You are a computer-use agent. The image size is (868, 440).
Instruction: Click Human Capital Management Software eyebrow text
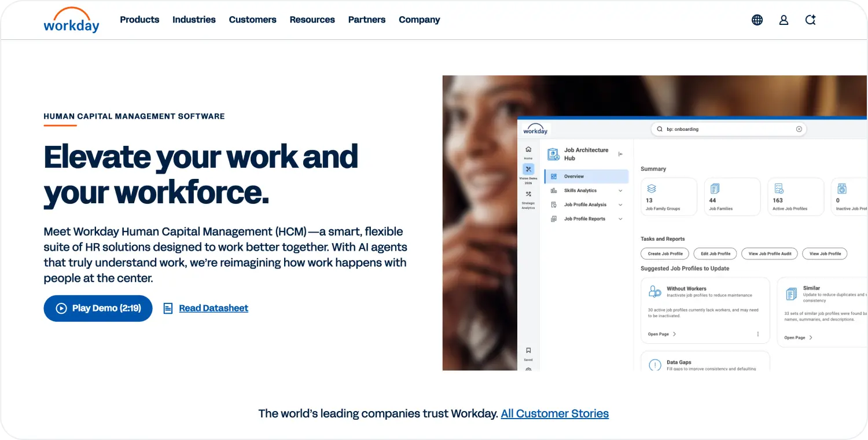(134, 116)
